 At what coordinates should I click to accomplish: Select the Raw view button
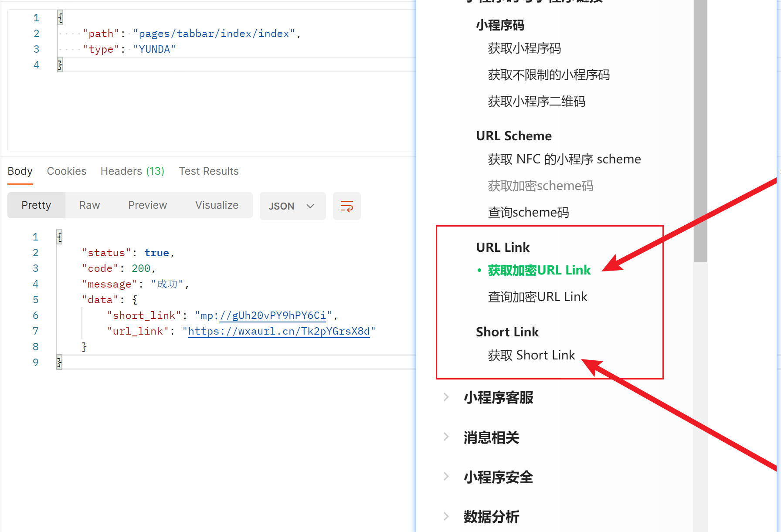click(x=90, y=205)
